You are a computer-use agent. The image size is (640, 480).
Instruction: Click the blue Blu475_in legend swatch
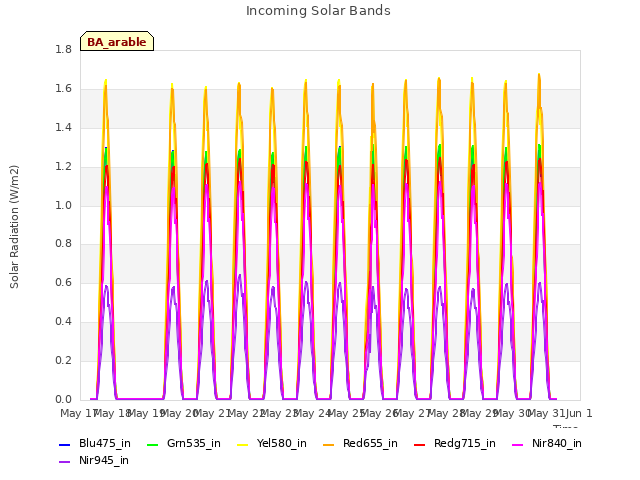tap(65, 444)
